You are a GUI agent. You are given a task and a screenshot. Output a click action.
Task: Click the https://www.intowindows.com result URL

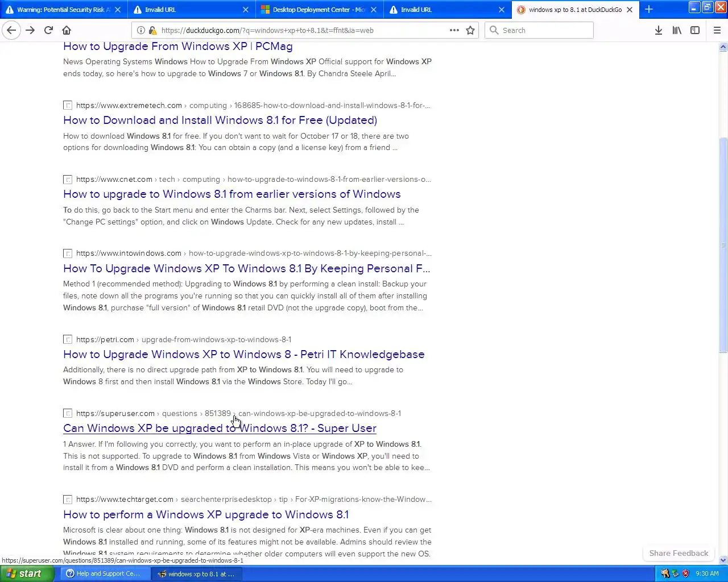click(x=129, y=253)
